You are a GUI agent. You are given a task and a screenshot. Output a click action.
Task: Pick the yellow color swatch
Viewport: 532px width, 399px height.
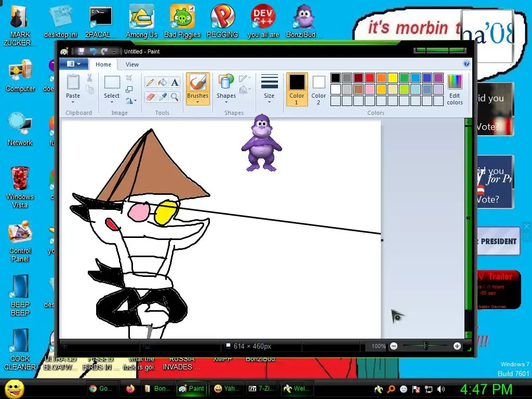point(393,78)
